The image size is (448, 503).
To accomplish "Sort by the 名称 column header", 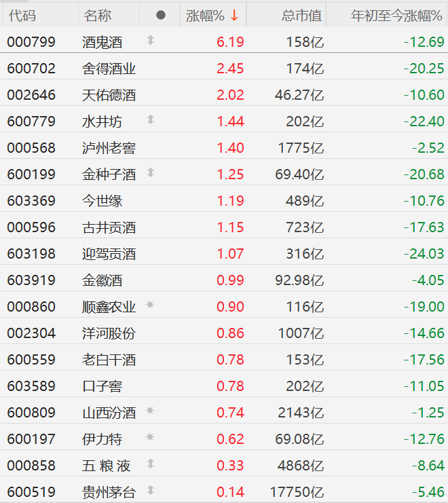I will point(98,16).
